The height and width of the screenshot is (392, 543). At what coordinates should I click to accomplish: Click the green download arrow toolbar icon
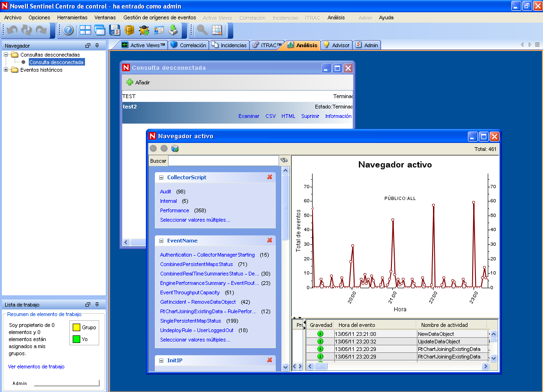[x=173, y=30]
